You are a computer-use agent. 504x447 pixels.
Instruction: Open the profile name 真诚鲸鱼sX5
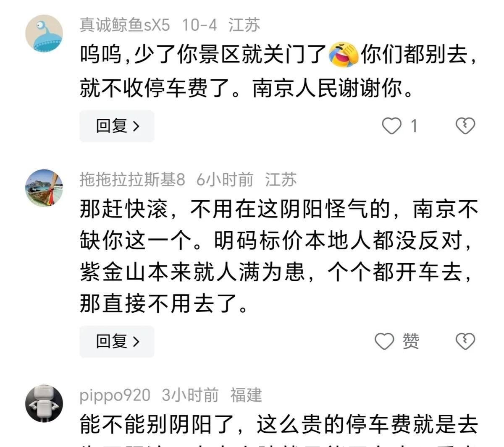(x=125, y=25)
